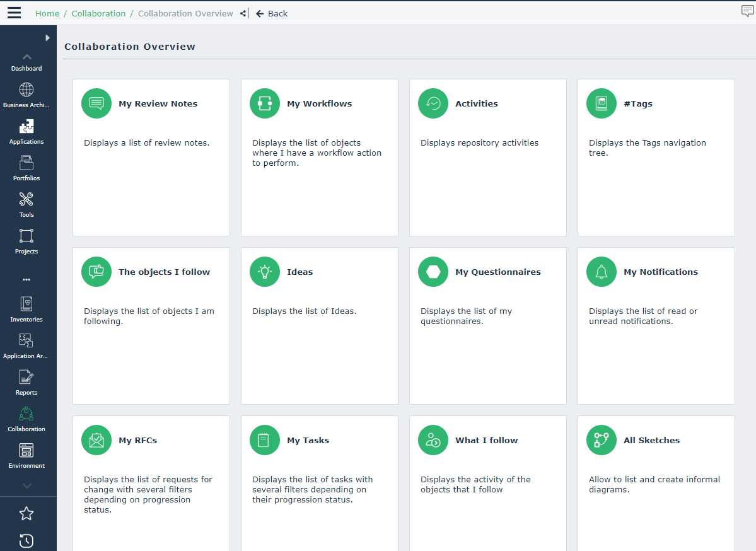Open the Ideas lightbulb icon

tap(265, 272)
